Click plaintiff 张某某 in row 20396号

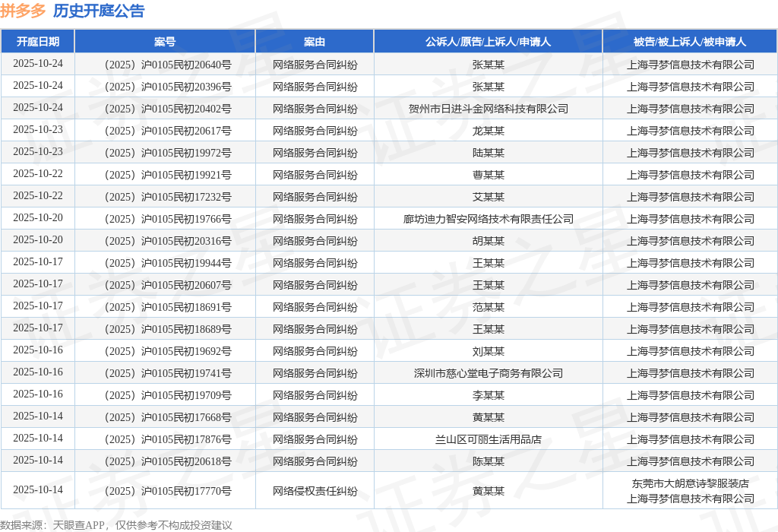tap(489, 87)
